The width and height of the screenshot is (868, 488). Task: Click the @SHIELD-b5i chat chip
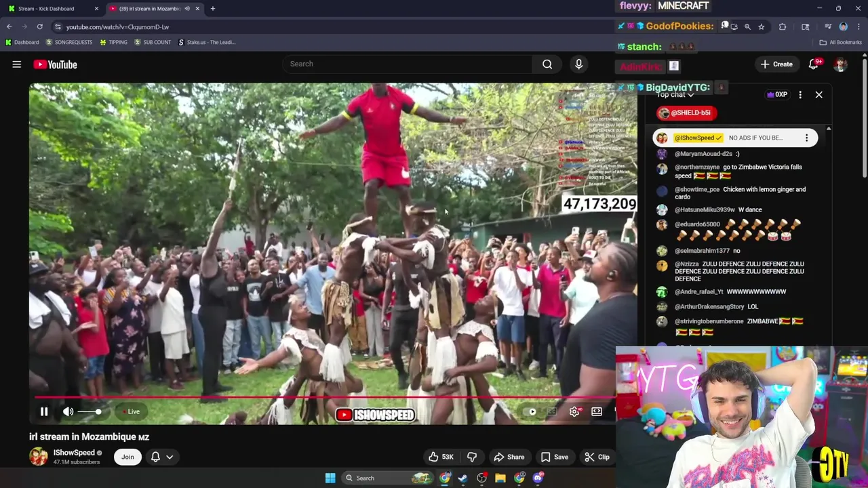(x=686, y=113)
